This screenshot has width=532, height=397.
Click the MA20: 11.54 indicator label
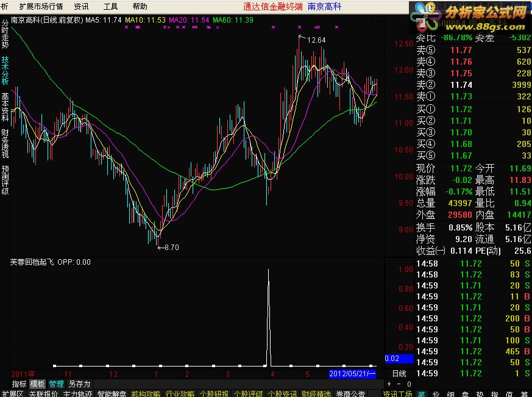(x=190, y=20)
